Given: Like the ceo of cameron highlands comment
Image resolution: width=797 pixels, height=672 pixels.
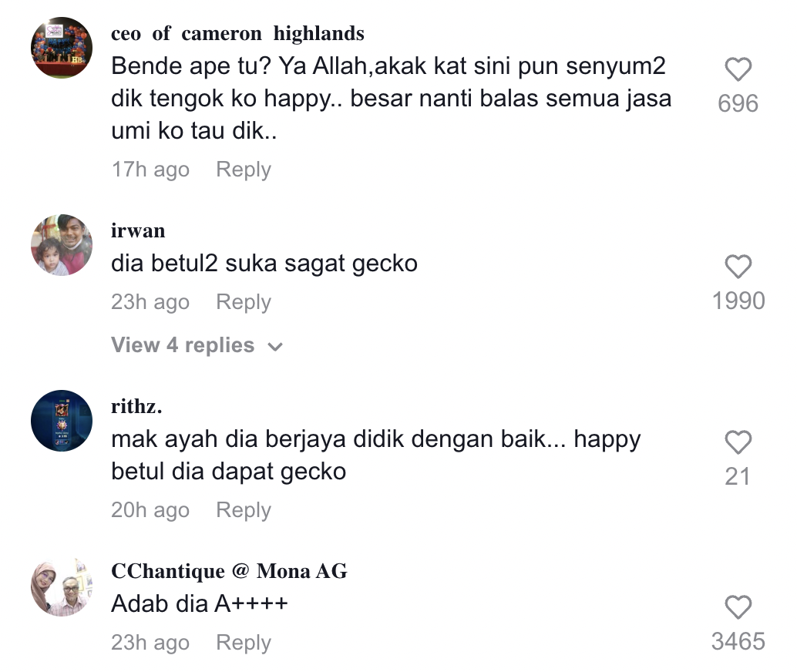Looking at the screenshot, I should click(738, 70).
